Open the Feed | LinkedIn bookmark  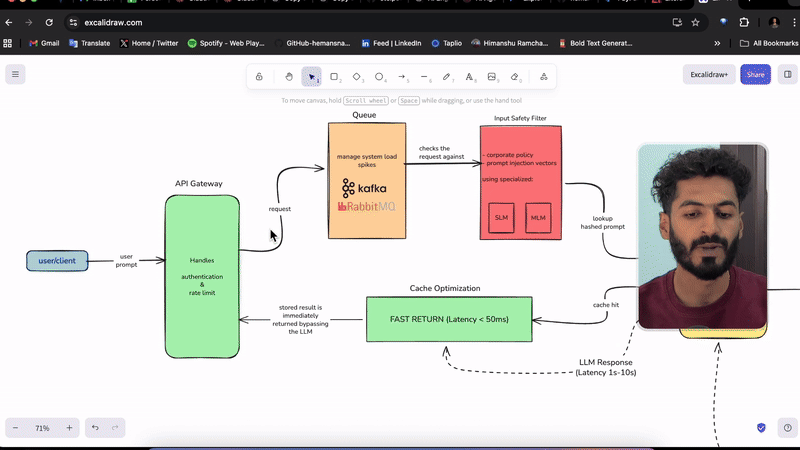[391, 43]
